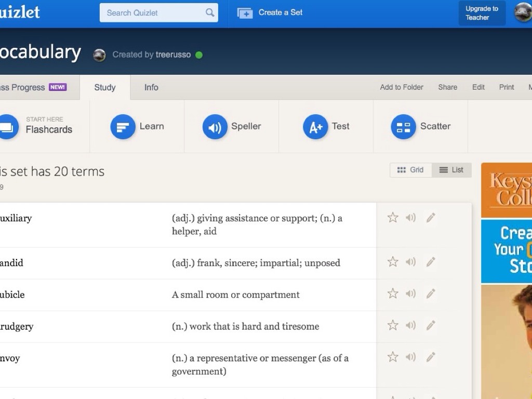
Task: Star the auxiliary term
Action: (393, 218)
